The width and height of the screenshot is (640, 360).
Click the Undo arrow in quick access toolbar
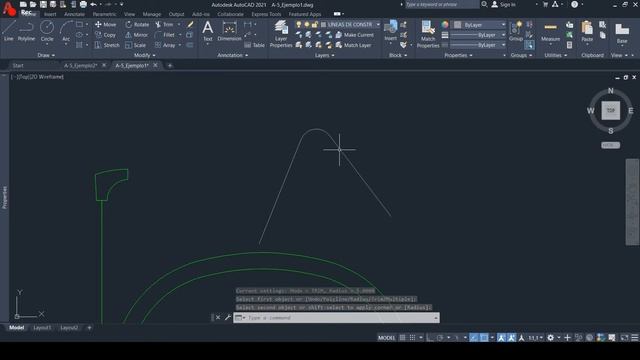(93, 4)
